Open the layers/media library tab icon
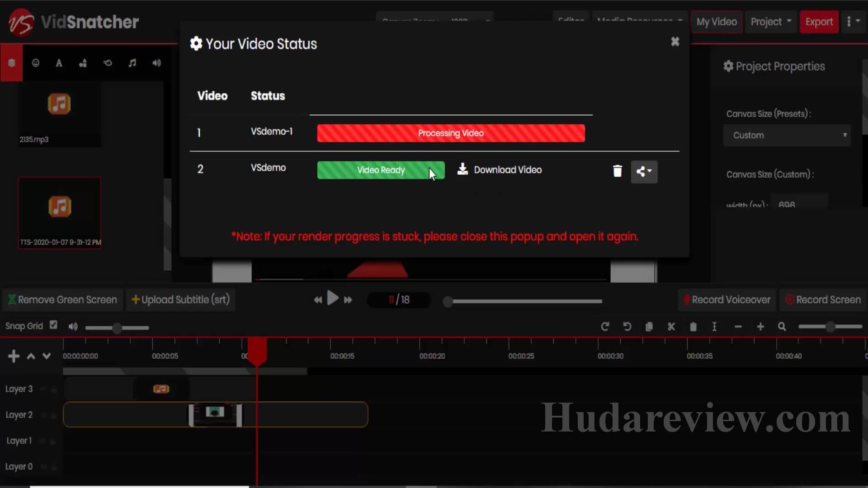The height and width of the screenshot is (488, 868). (12, 63)
